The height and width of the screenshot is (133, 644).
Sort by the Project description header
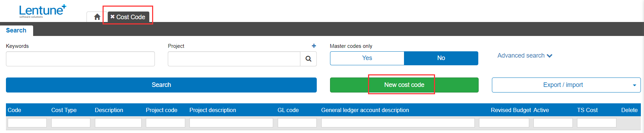tap(213, 110)
